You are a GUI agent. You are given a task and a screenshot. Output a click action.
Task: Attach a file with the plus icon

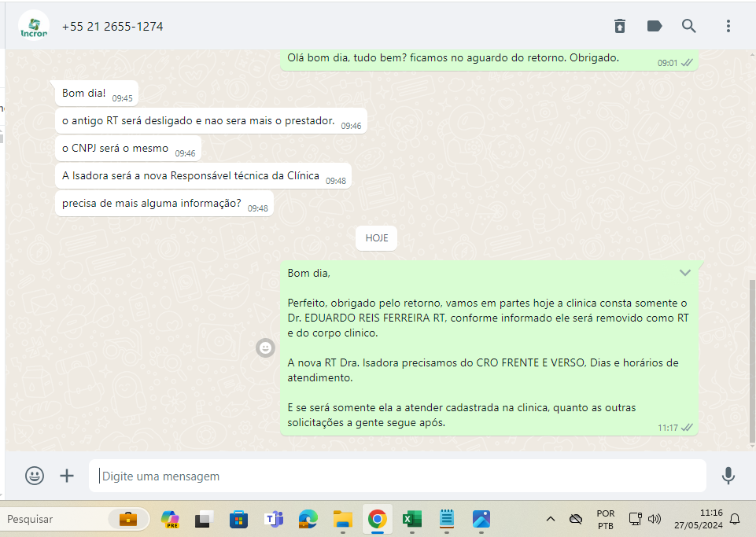click(67, 476)
